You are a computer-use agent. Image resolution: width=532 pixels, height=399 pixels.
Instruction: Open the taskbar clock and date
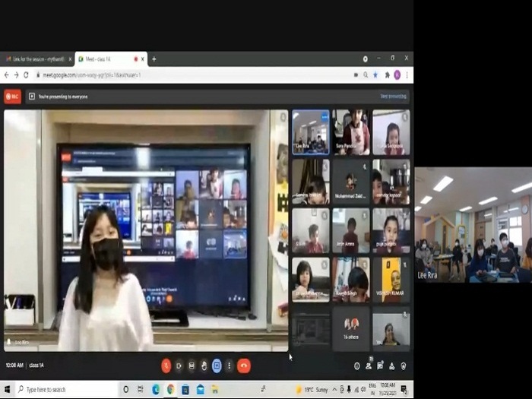coord(388,389)
